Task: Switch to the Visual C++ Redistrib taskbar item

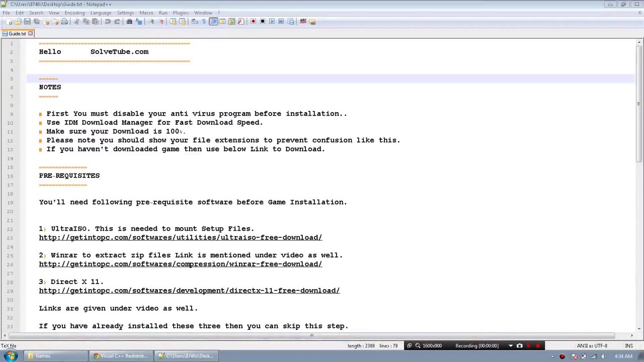Action: (x=121, y=356)
